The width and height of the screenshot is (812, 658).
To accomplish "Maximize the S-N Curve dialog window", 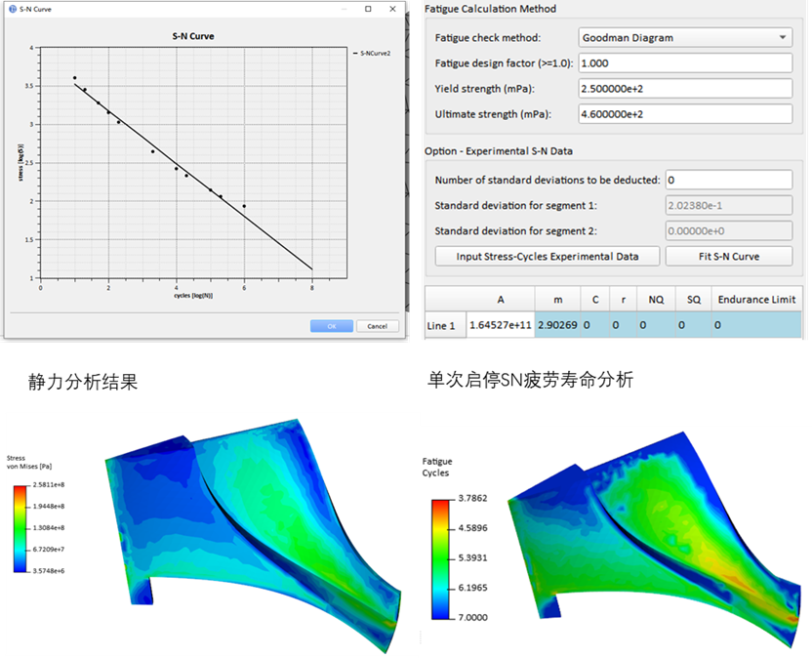I will click(368, 9).
